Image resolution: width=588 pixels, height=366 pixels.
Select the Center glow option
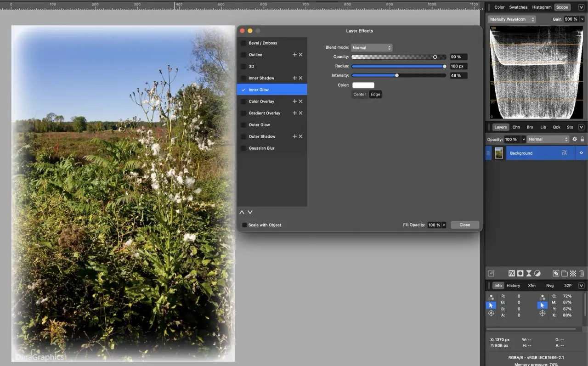click(x=360, y=94)
